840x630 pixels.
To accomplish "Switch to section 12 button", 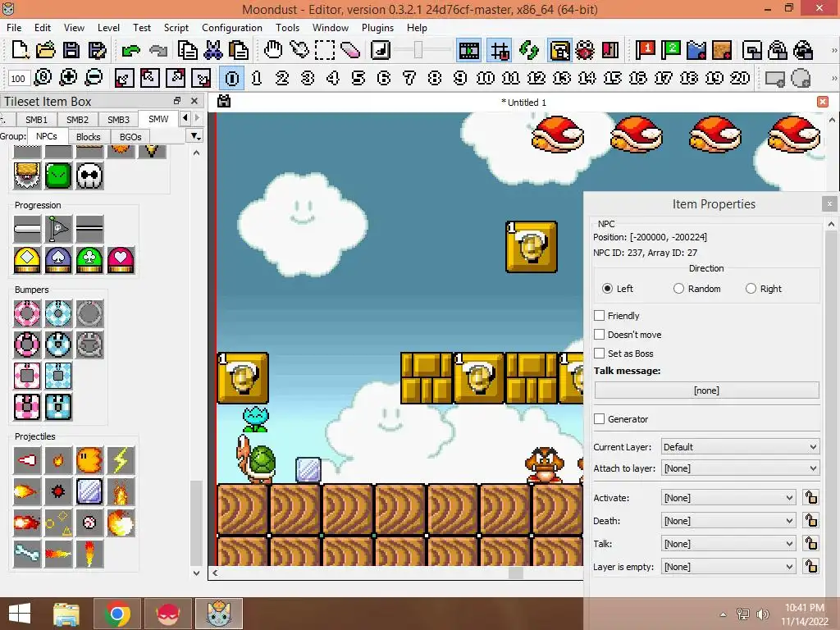I will point(536,78).
